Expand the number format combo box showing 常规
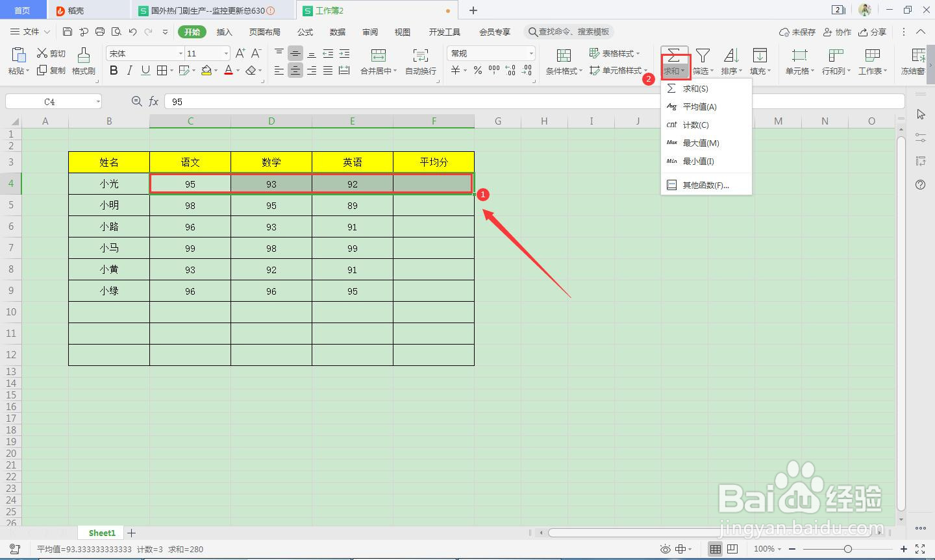Screen dimensions: 935x560 point(530,53)
